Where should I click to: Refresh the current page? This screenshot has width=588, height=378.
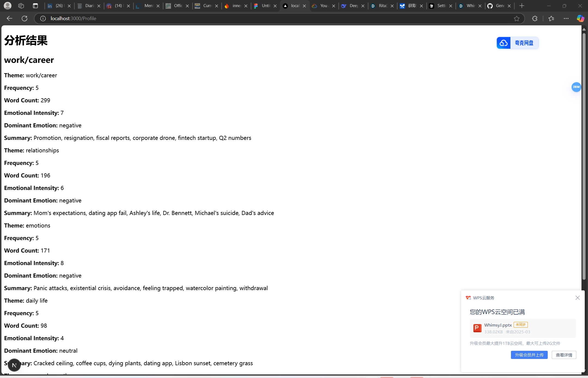pos(24,19)
